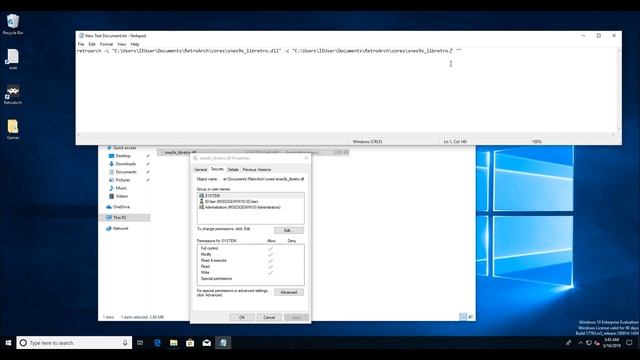Switch to the Details tab in Properties
The image size is (640, 360).
(x=233, y=169)
